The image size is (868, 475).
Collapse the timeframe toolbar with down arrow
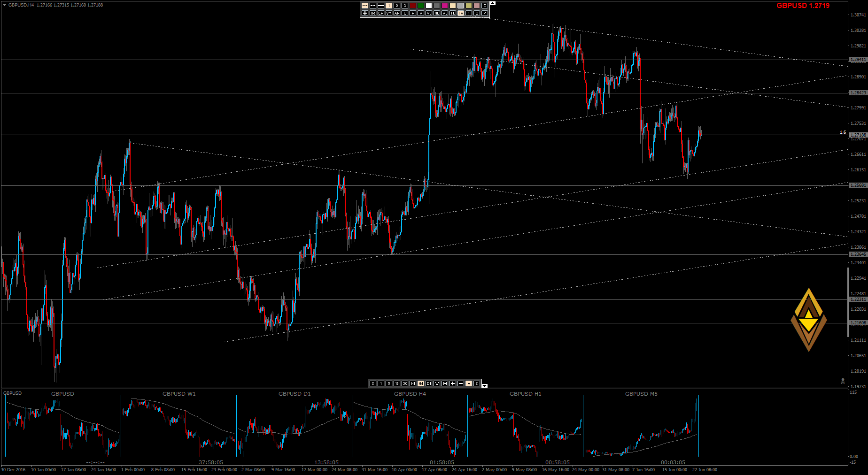pos(485,386)
